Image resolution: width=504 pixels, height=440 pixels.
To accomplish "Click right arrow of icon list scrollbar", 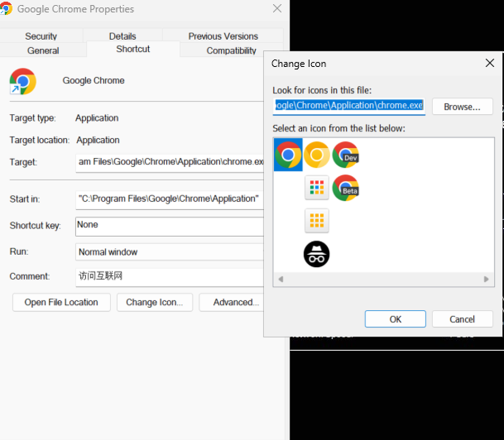I will point(486,279).
